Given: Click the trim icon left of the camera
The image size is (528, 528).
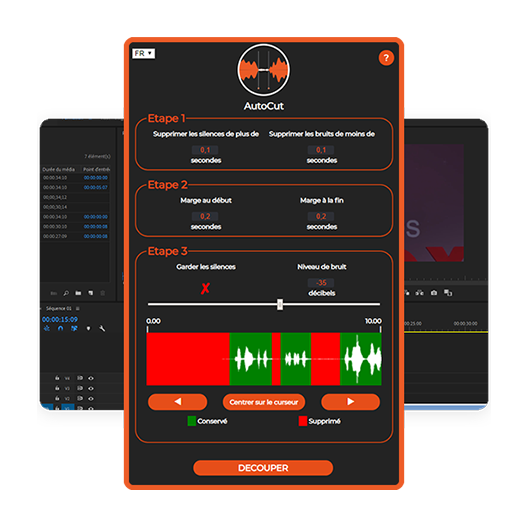Looking at the screenshot, I should tap(420, 293).
